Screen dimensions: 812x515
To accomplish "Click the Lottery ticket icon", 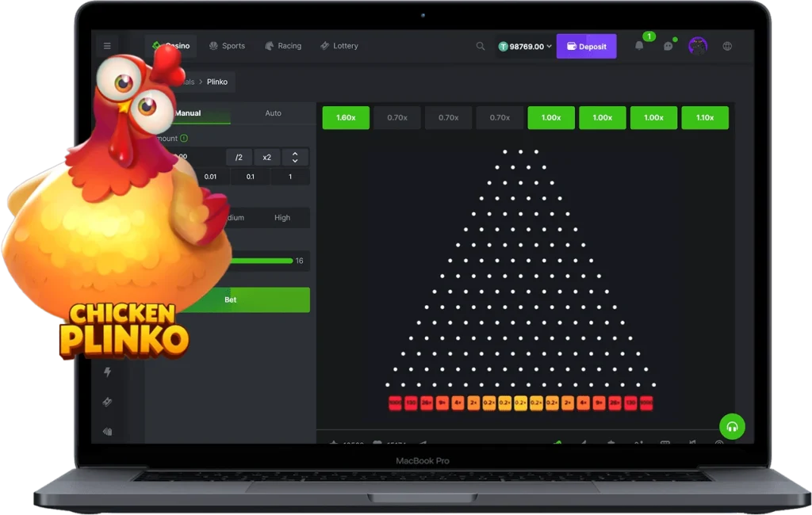I will click(324, 45).
